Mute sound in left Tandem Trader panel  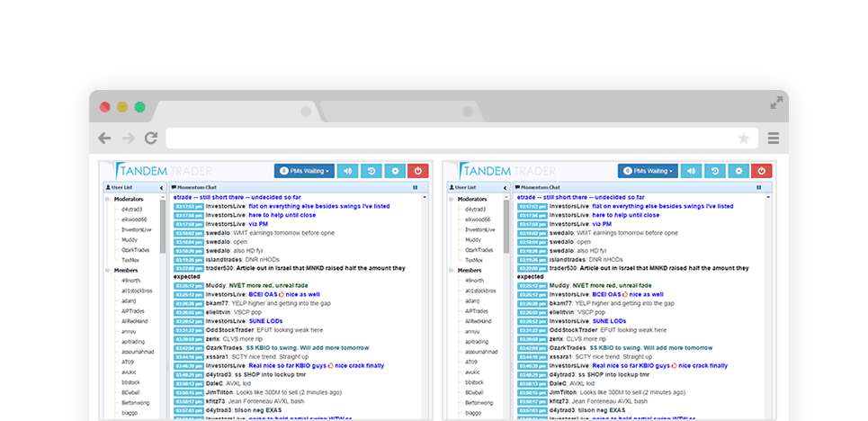pos(347,171)
